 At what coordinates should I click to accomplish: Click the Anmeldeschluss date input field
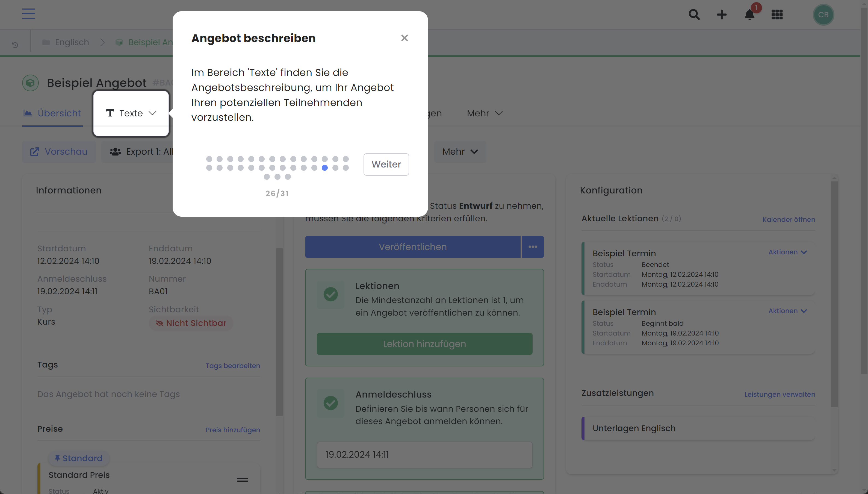(x=424, y=455)
